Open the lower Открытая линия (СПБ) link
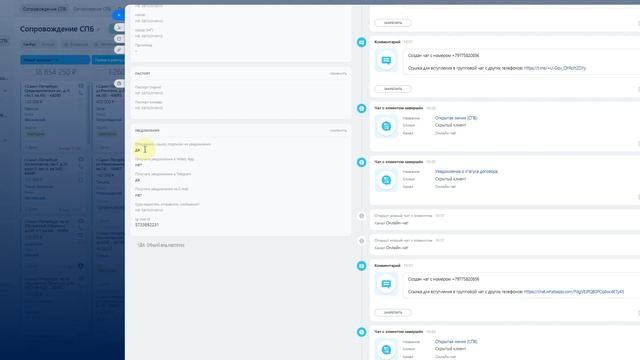640x360 pixels. tap(456, 342)
